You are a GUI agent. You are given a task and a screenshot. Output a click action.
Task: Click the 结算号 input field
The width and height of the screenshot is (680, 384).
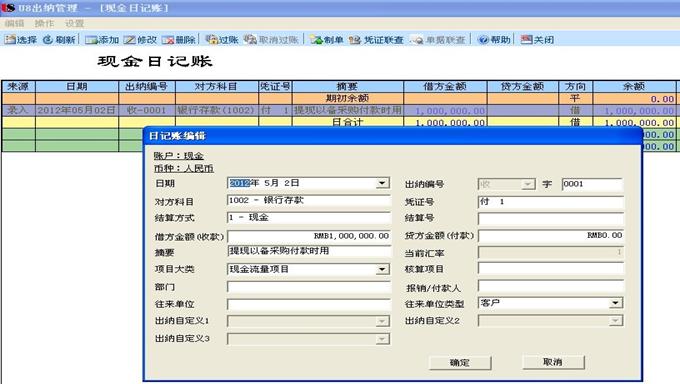[x=551, y=218]
